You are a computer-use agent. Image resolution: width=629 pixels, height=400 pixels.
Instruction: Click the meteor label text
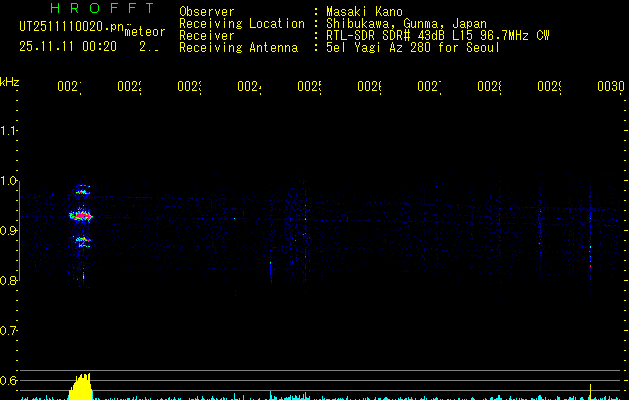pyautogui.click(x=145, y=32)
